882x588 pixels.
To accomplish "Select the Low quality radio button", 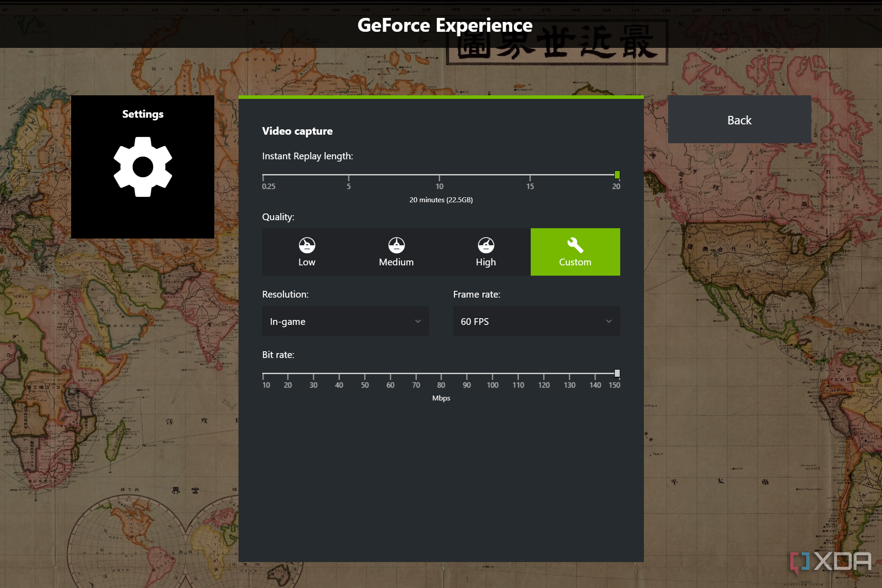I will (x=307, y=251).
